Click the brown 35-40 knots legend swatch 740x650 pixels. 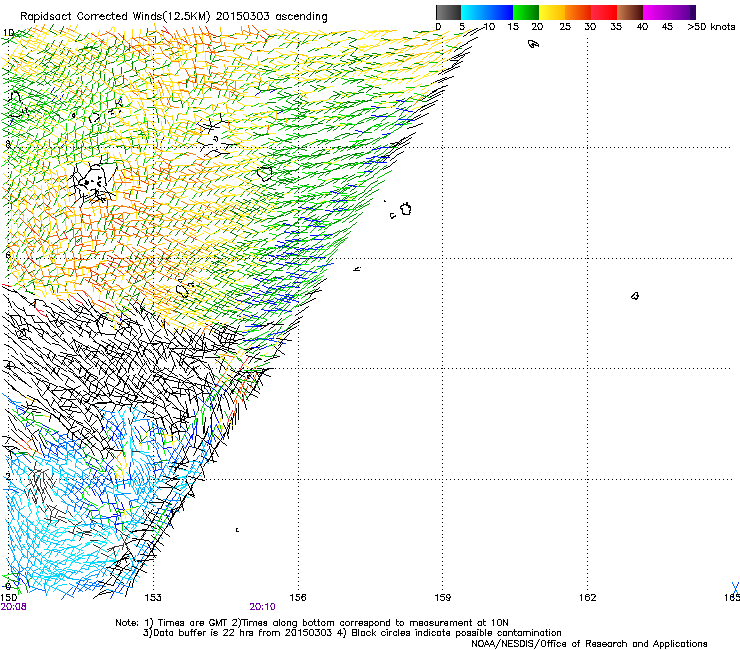point(630,12)
